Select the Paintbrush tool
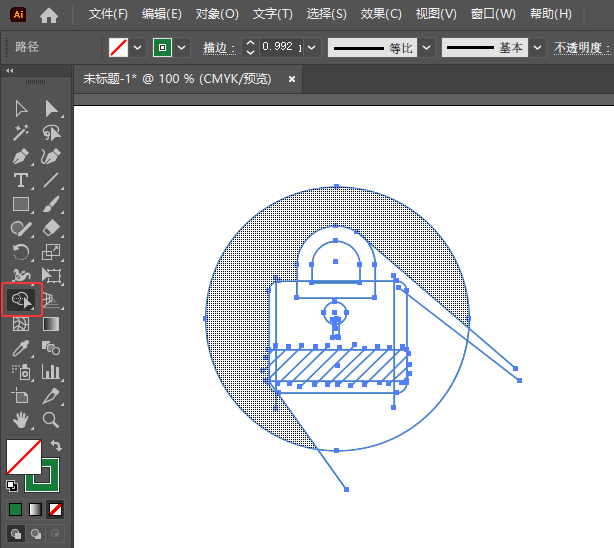 click(51, 204)
